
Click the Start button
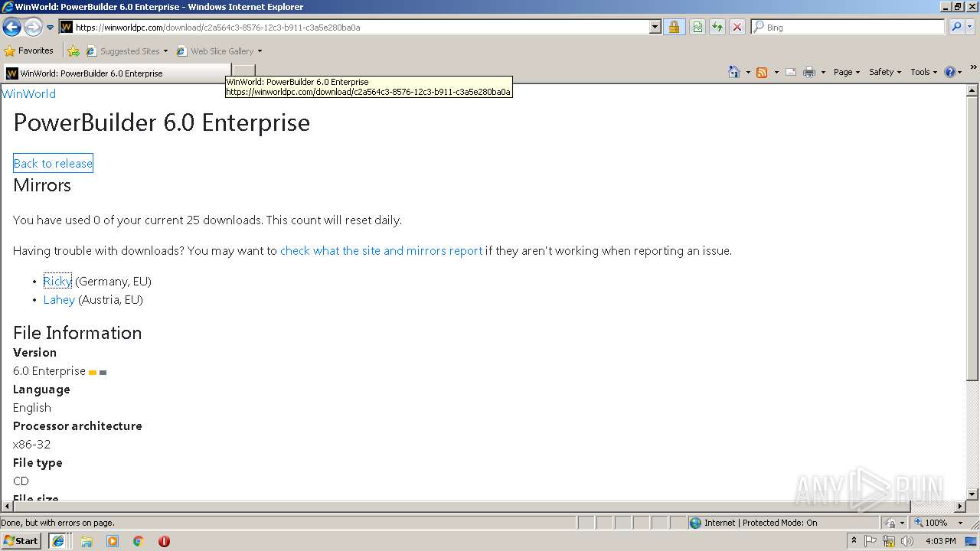coord(21,540)
